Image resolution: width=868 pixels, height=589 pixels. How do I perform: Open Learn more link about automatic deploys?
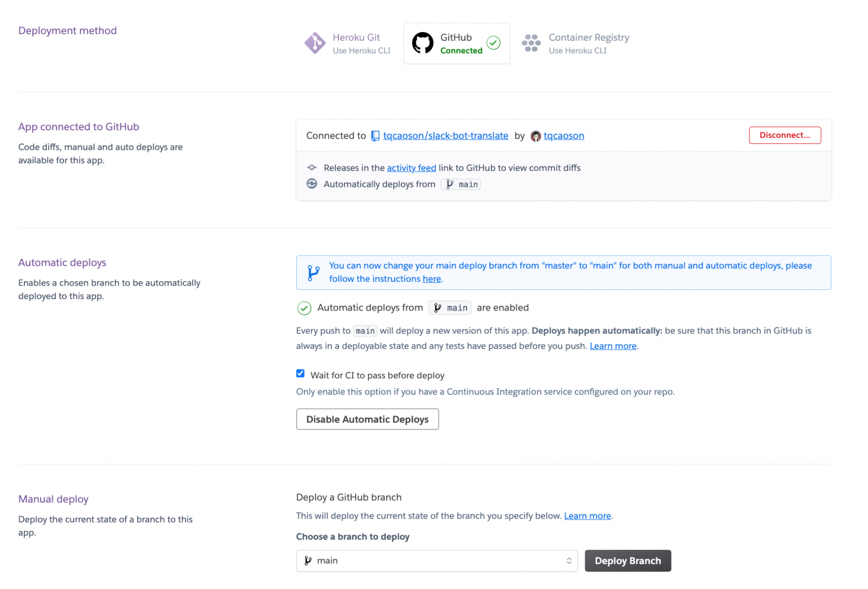coord(613,346)
